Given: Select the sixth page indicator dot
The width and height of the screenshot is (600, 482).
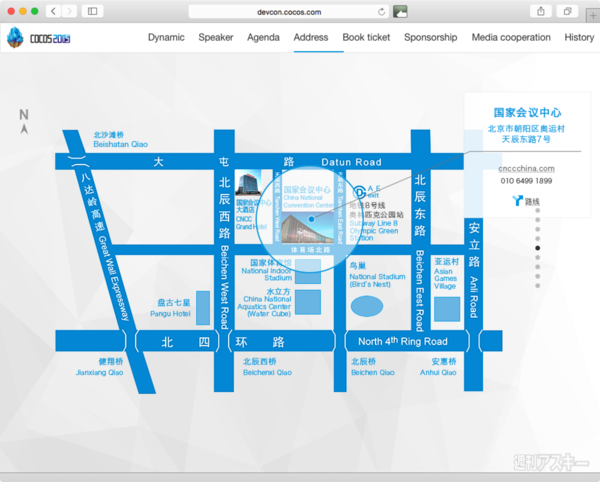Looking at the screenshot, I should [x=538, y=257].
